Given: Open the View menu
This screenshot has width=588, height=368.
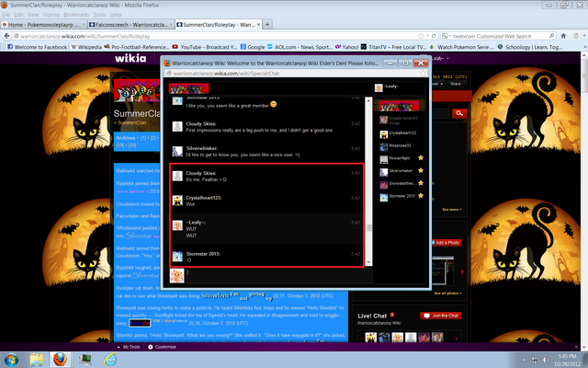Looking at the screenshot, I should (33, 15).
